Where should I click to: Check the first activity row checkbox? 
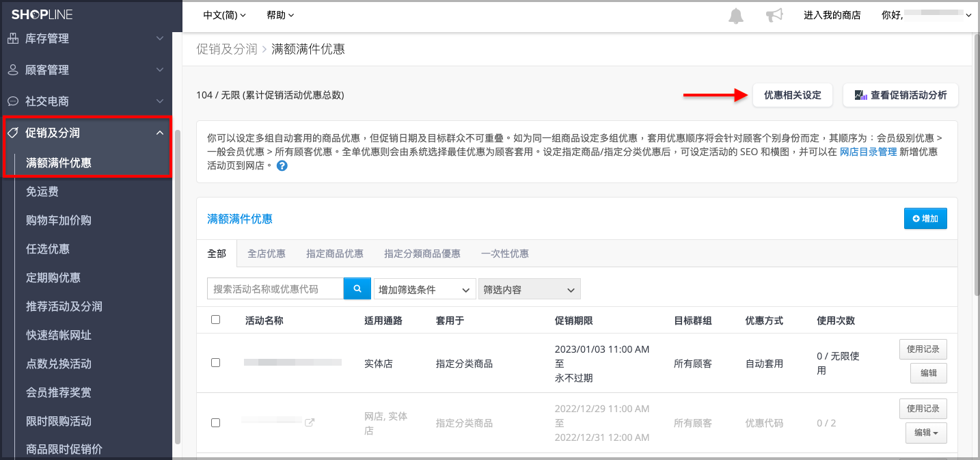(x=216, y=363)
